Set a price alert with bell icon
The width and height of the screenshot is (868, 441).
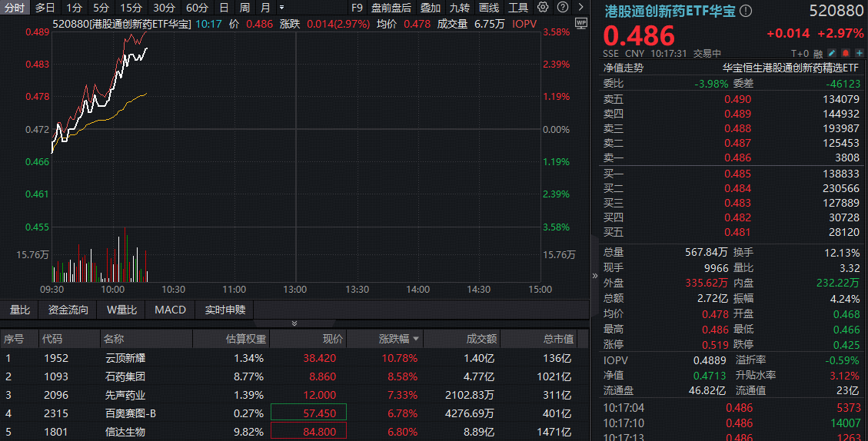pos(846,54)
